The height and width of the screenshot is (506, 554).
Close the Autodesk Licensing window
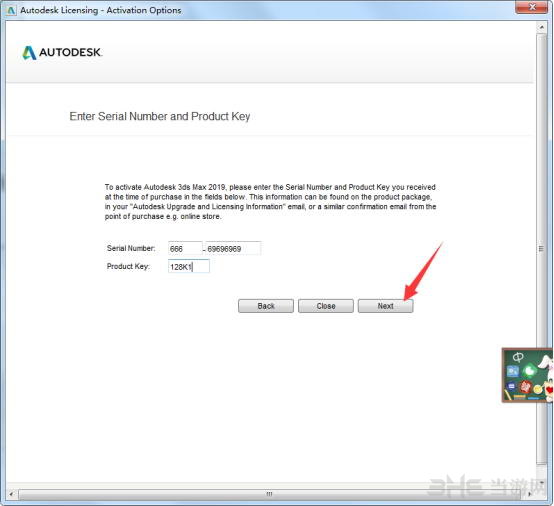pos(532,7)
